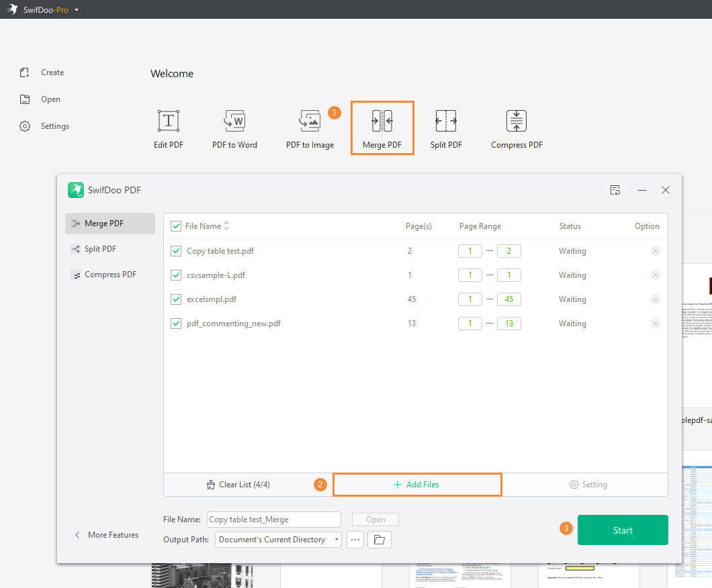Viewport: 712px width, 588px height.
Task: Click the Open icon in sidebar
Action: (25, 99)
